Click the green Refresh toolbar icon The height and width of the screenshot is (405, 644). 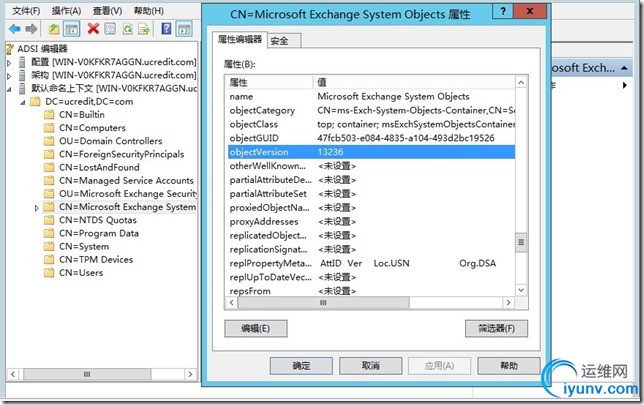point(127,28)
